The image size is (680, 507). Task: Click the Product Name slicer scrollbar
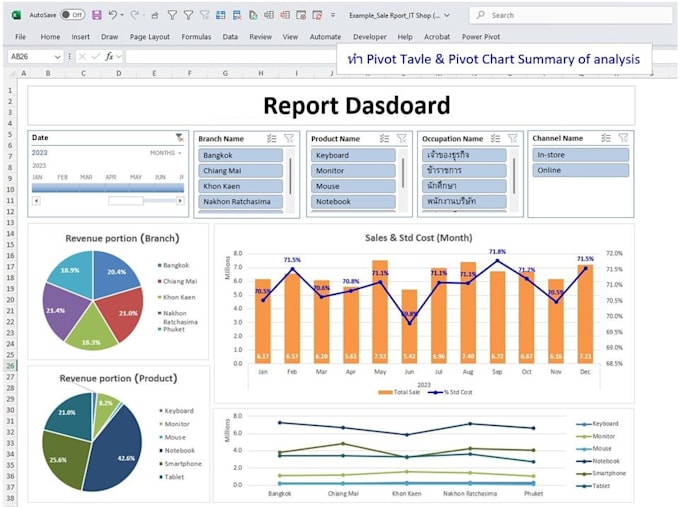[x=403, y=173]
